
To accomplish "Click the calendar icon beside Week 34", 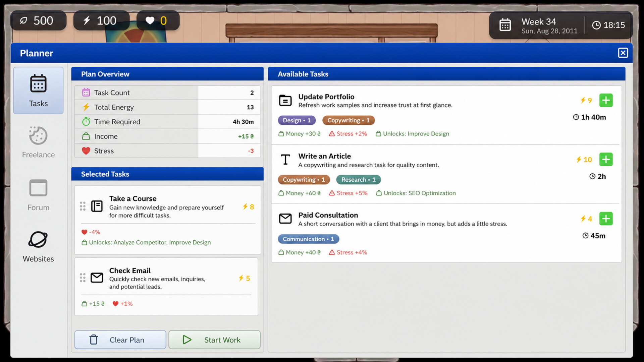I will click(x=505, y=25).
